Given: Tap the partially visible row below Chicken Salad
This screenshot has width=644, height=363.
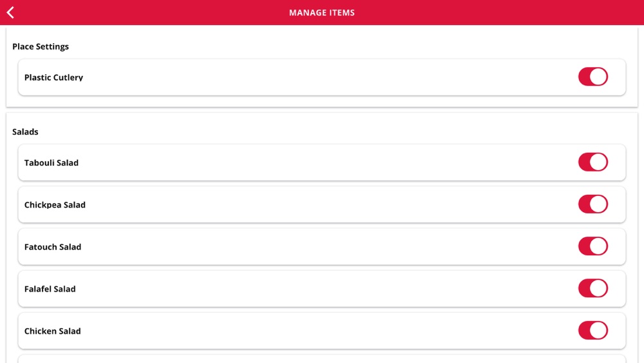Looking at the screenshot, I should 322,359.
